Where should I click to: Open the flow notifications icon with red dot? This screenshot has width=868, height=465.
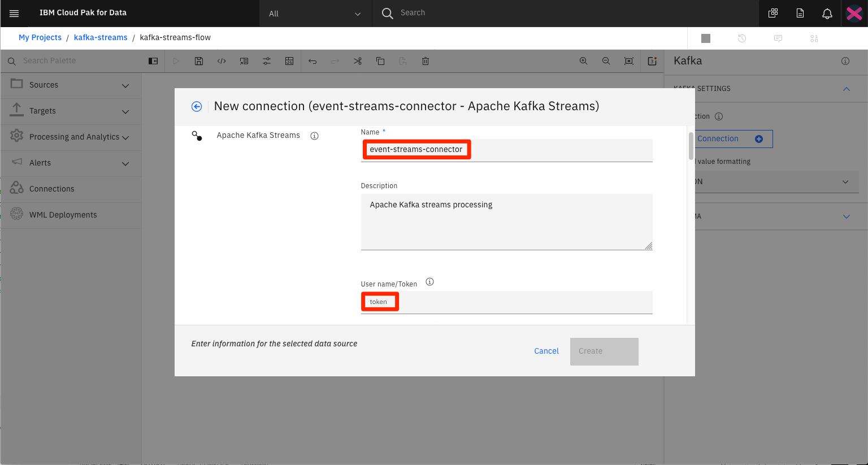pos(652,61)
